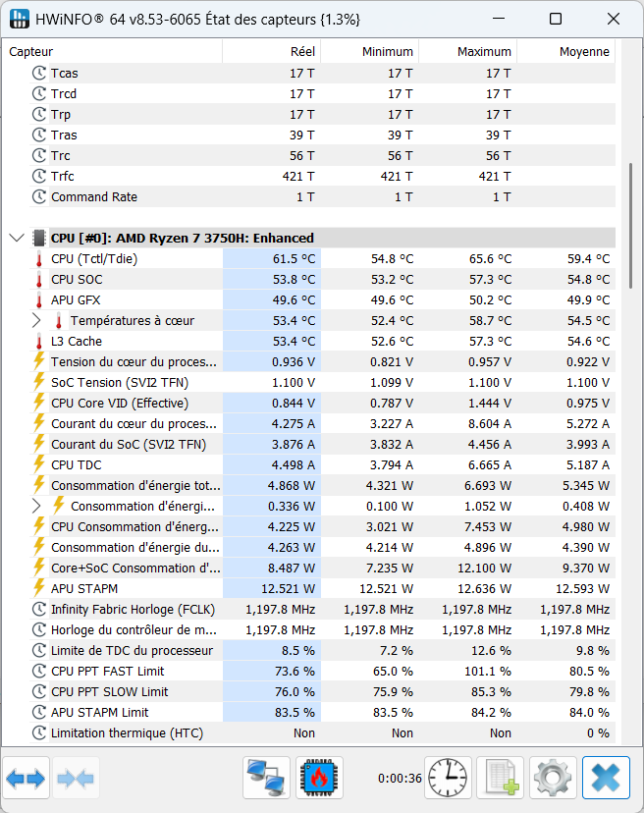Click lightning icon beside APU STAPM
This screenshot has height=813, width=644.
tap(39, 588)
